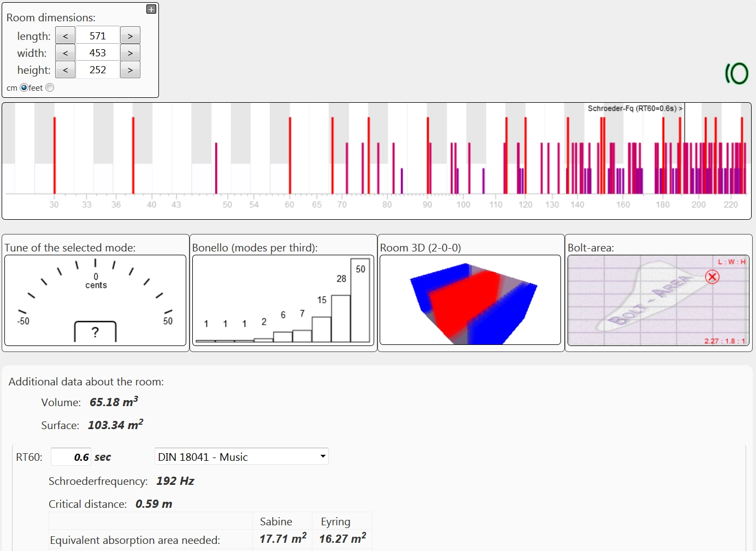Increase the room length value

pos(130,36)
